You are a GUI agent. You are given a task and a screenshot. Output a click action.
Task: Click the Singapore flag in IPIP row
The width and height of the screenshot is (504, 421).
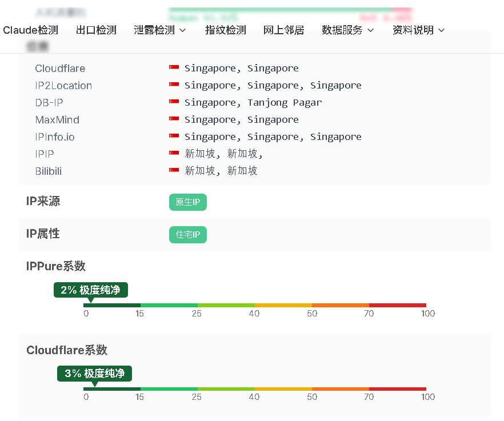point(174,153)
